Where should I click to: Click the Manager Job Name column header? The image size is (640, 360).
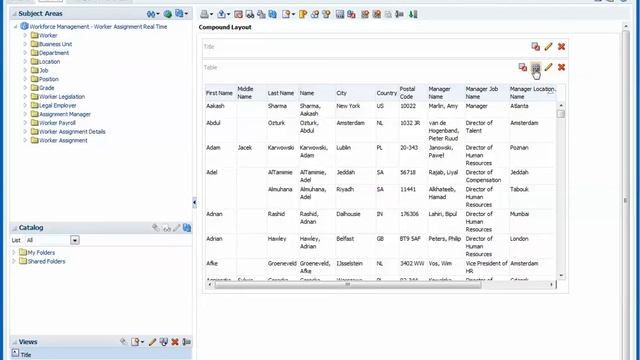(x=482, y=93)
